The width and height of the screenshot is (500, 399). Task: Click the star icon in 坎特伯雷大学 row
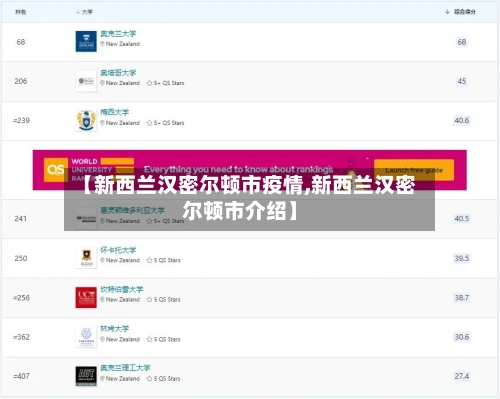[x=149, y=300]
